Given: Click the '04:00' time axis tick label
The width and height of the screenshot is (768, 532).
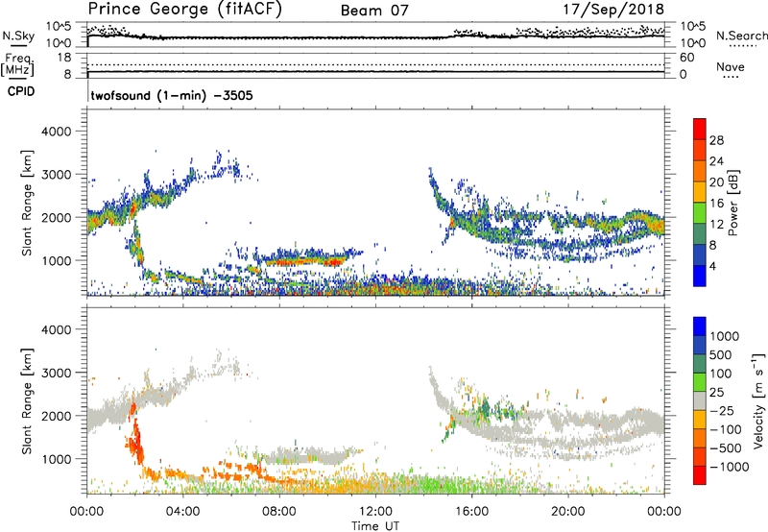Looking at the screenshot, I should pos(182,512).
